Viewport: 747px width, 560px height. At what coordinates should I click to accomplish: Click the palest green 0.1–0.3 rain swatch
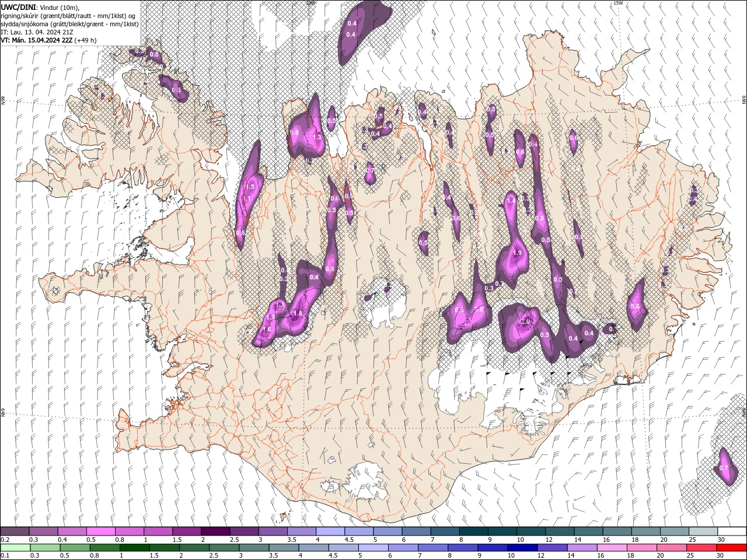15,548
